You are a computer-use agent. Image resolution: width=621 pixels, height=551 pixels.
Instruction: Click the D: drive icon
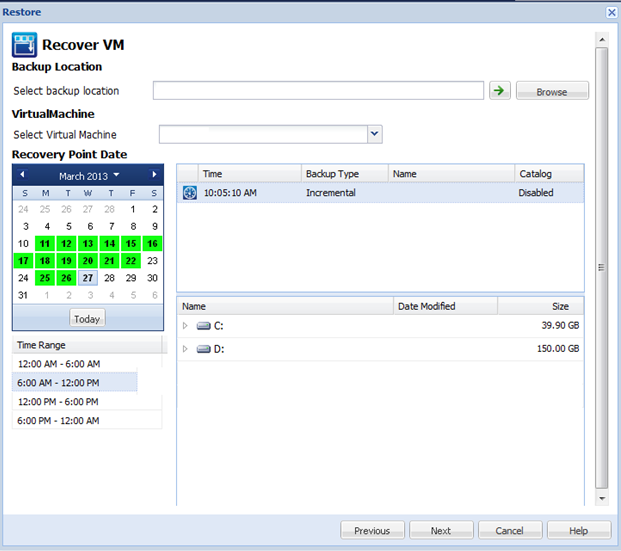coord(204,349)
